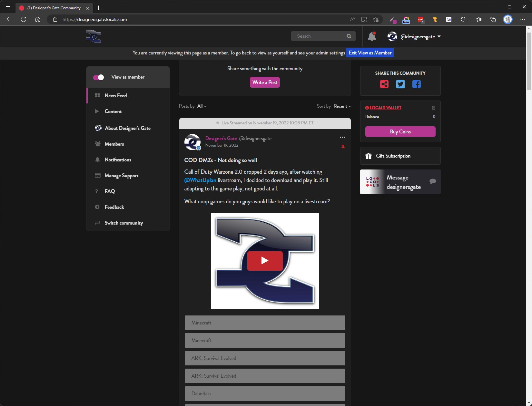The height and width of the screenshot is (406, 532).
Task: Click the Buy Coins button
Action: [x=400, y=132]
